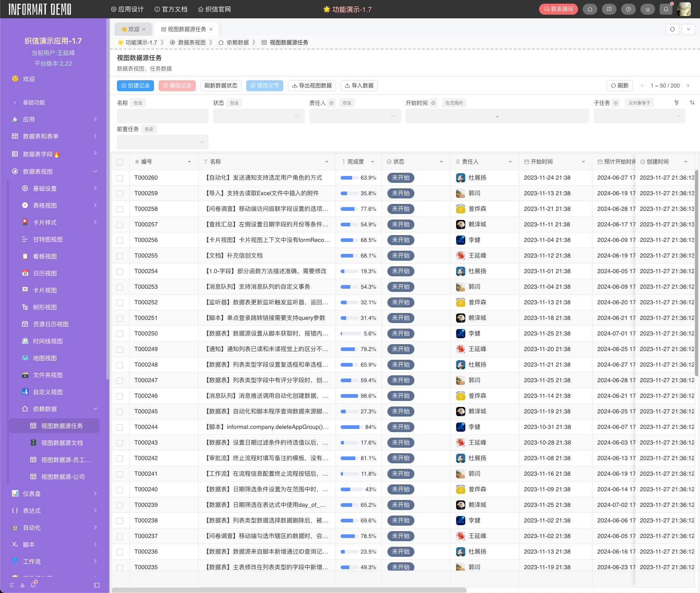Click the notification bell icon in top bar
This screenshot has width=700, height=593.
pyautogui.click(x=666, y=9)
